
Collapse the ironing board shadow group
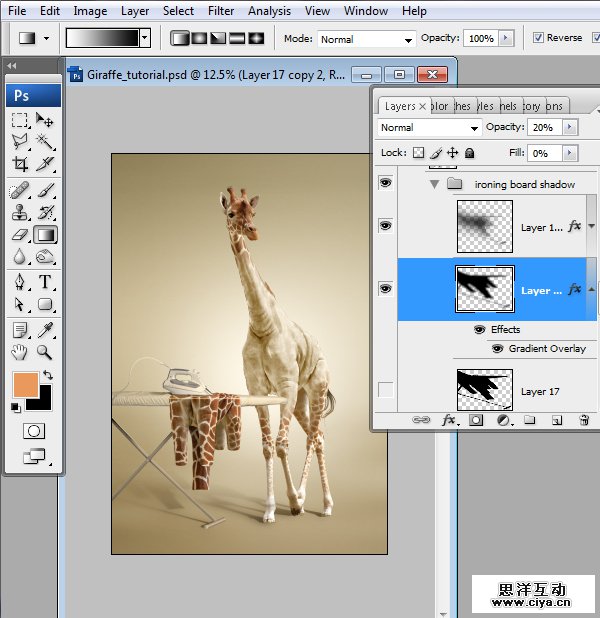[434, 185]
